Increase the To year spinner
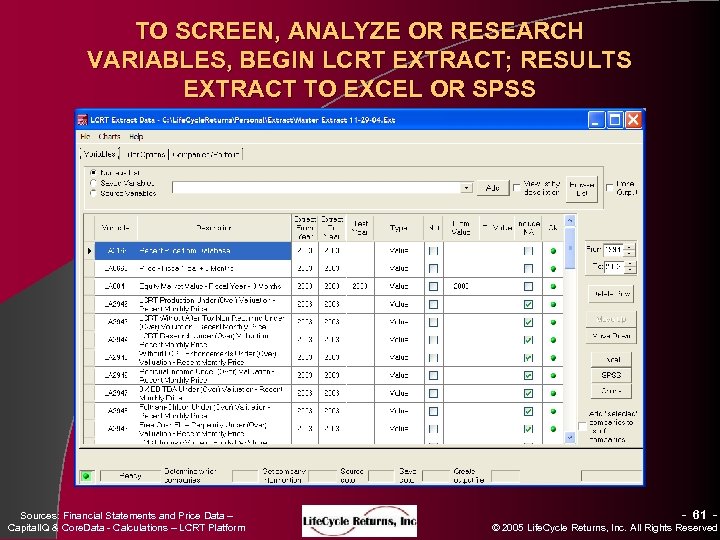Image resolution: width=720 pixels, height=540 pixels. point(630,264)
